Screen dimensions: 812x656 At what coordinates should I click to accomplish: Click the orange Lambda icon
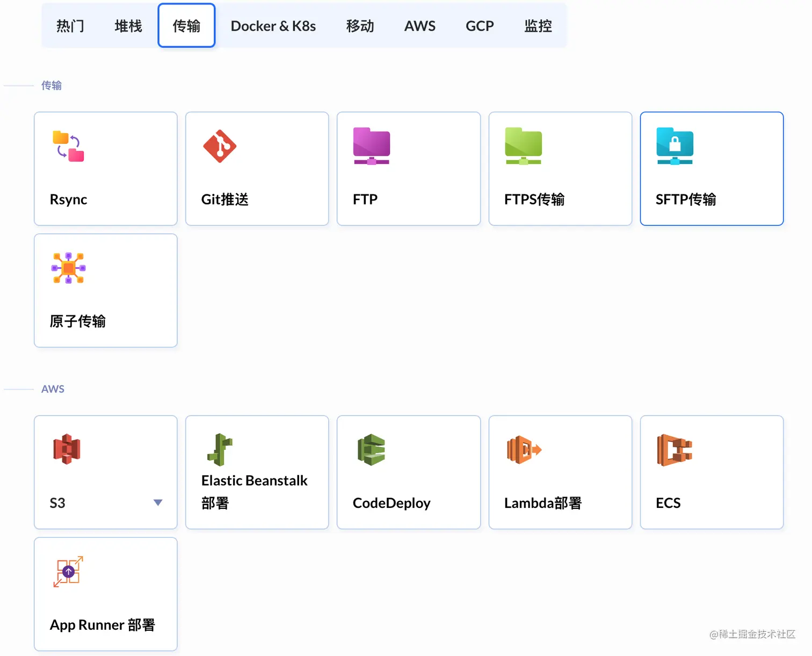(x=524, y=449)
